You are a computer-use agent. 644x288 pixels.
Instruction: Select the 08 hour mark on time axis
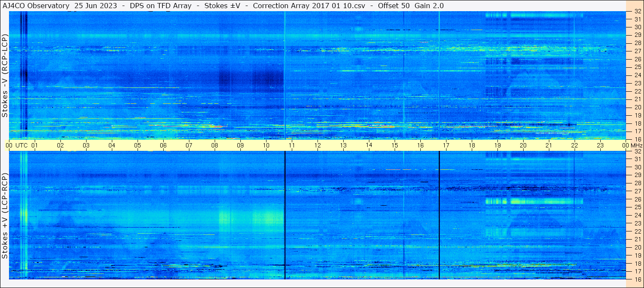[x=215, y=145]
